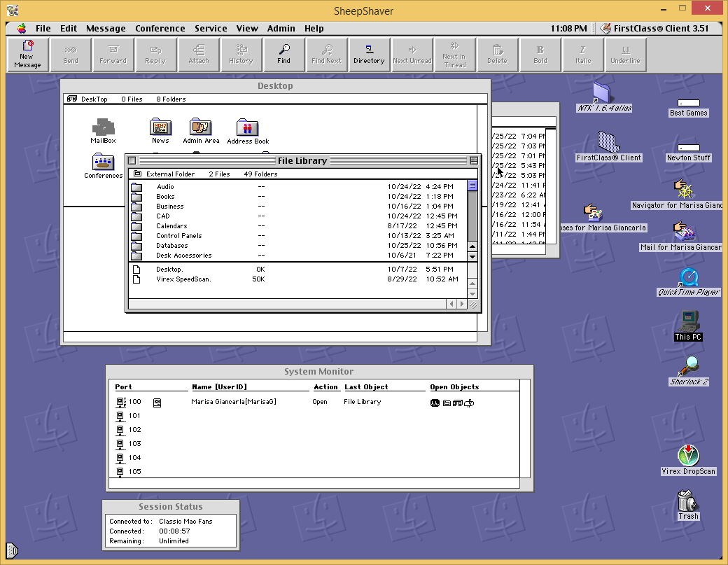This screenshot has width=728, height=565.
Task: Click the File Library window collapse box
Action: [x=474, y=160]
